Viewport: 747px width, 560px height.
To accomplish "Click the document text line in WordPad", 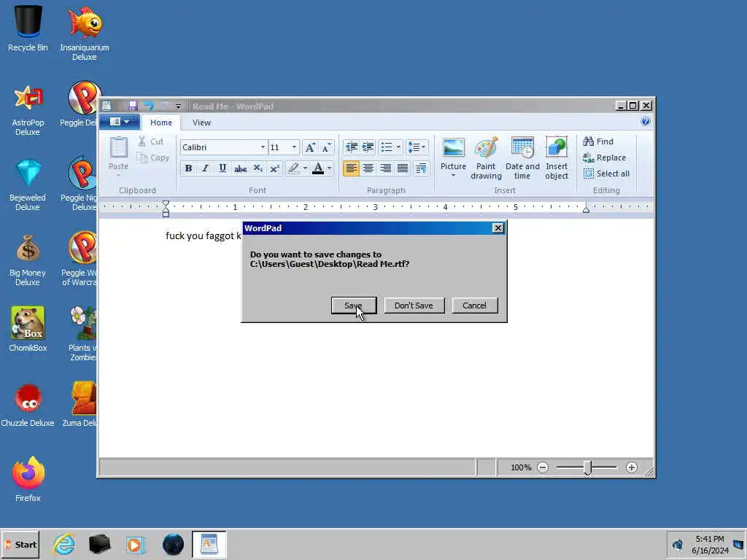I will [204, 236].
